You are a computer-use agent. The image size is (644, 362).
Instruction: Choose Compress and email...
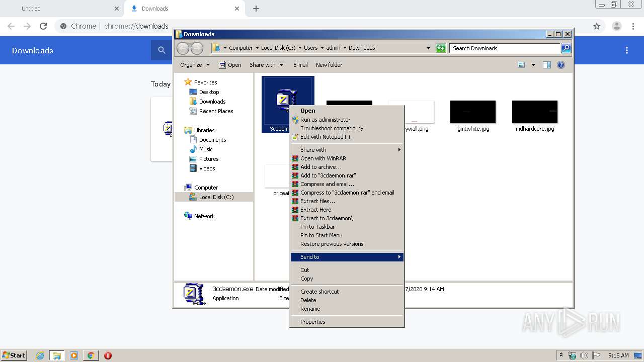click(347, 184)
